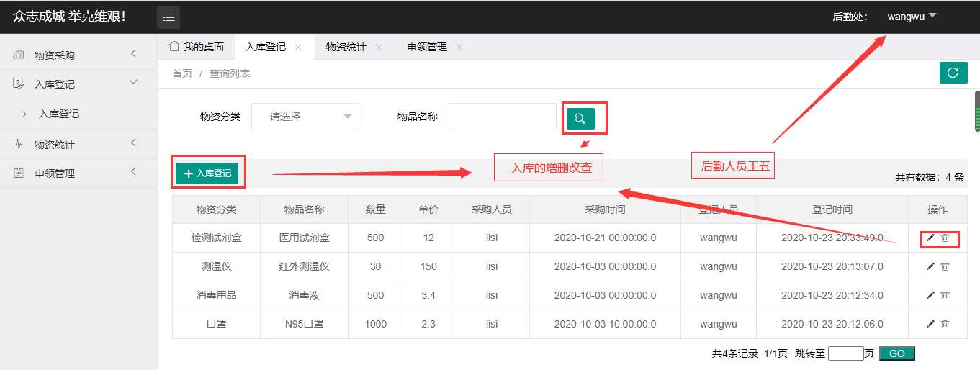Image resolution: width=980 pixels, height=370 pixels.
Task: Close the 物资统计 tab
Action: [379, 48]
